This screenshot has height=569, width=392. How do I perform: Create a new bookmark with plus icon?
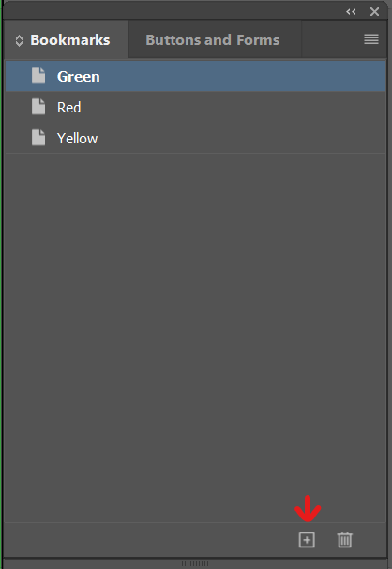click(x=307, y=540)
